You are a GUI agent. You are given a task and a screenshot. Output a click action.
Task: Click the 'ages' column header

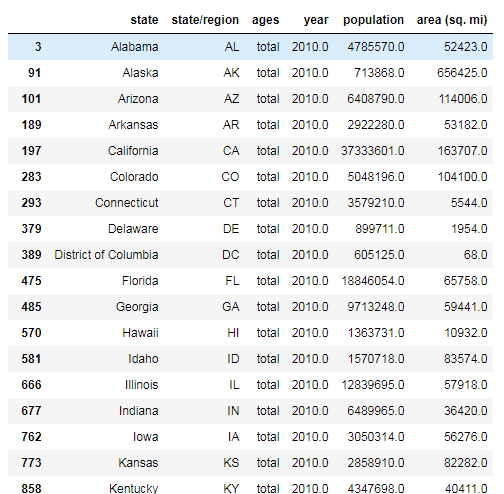tap(265, 21)
